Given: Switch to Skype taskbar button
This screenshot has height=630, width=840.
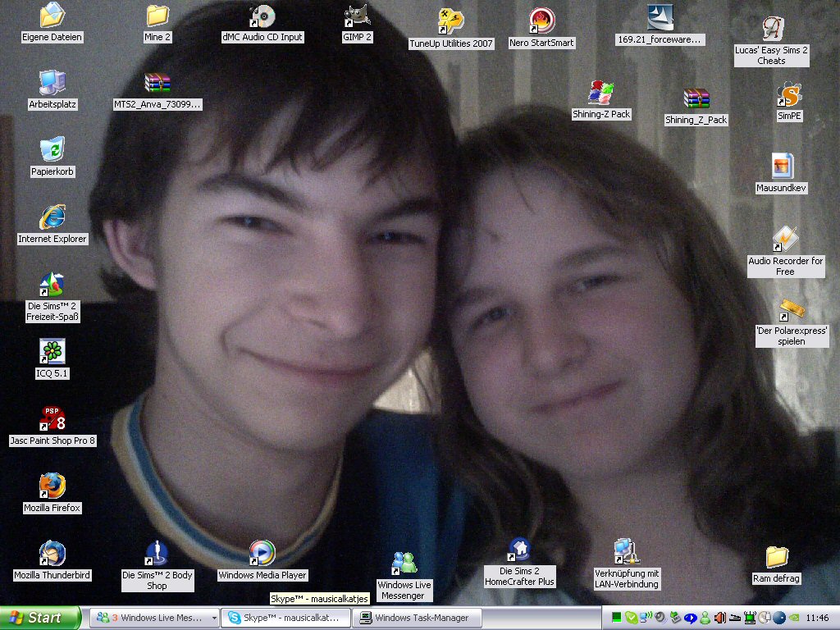Looking at the screenshot, I should [x=285, y=618].
